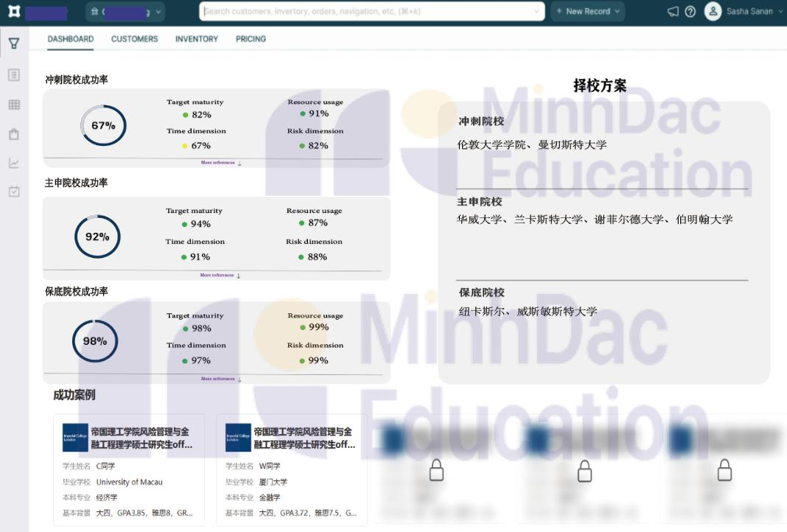Click University of Macau on C同学 card
This screenshot has width=787, height=532.
coord(130,482)
